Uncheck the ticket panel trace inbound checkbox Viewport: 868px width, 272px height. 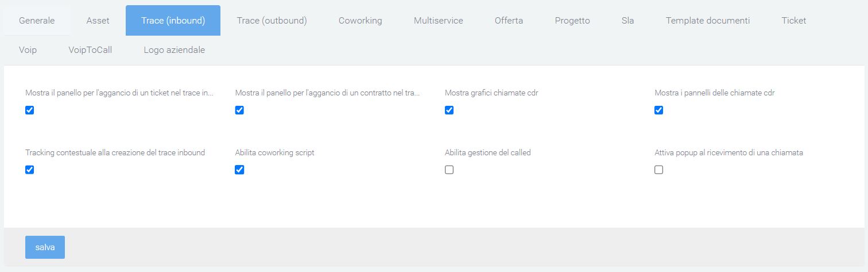coord(30,110)
